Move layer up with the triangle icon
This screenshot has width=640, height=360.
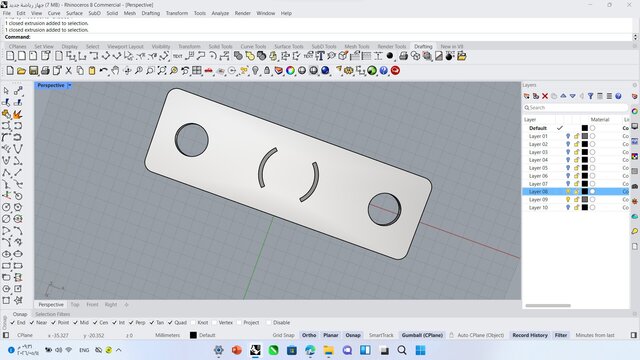[x=563, y=96]
